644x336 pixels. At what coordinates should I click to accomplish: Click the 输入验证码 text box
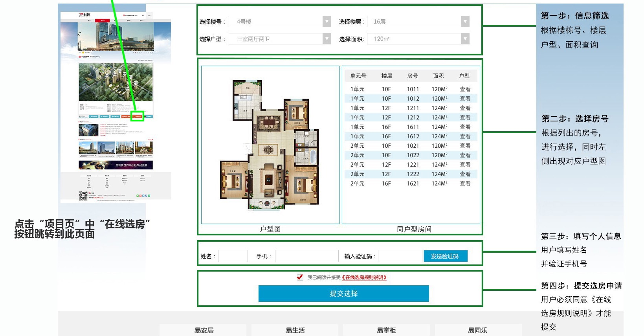400,256
